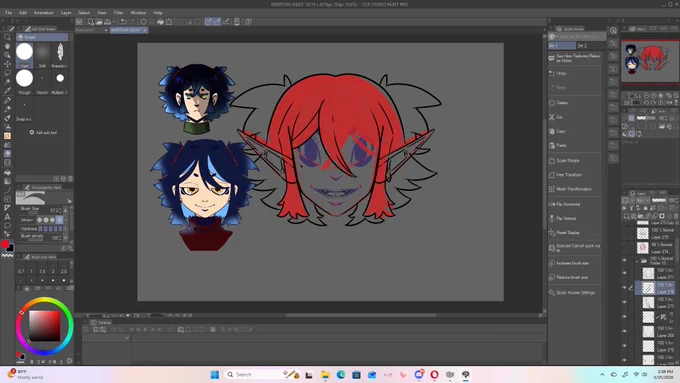This screenshot has height=383, width=680.
Task: Toggle visibility of the selected highlighted layer
Action: click(624, 288)
